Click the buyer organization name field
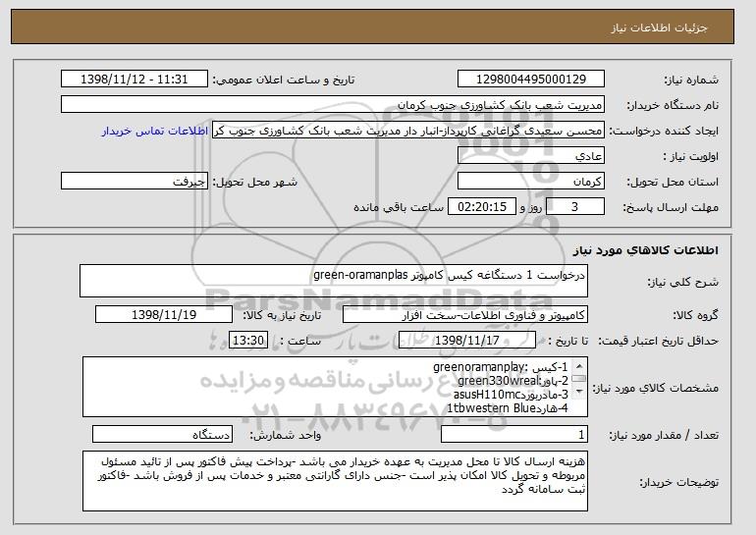The height and width of the screenshot is (535, 756). click(x=333, y=105)
